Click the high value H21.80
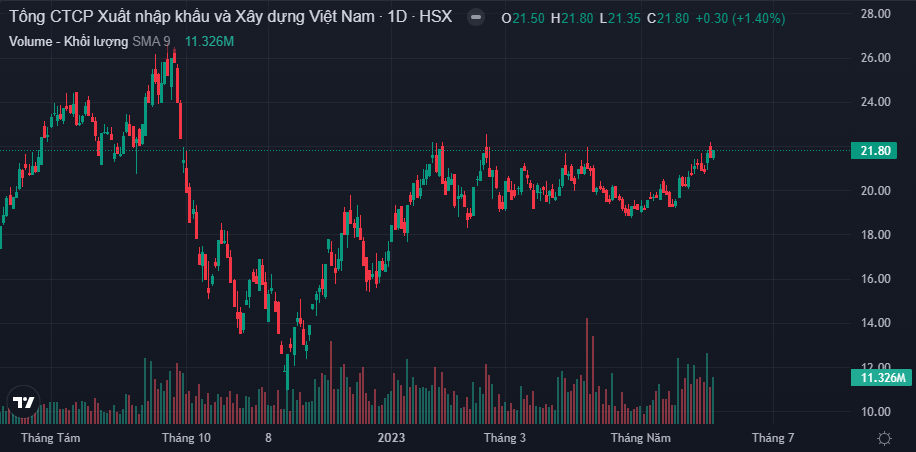Image resolution: width=916 pixels, height=452 pixels. (x=571, y=19)
